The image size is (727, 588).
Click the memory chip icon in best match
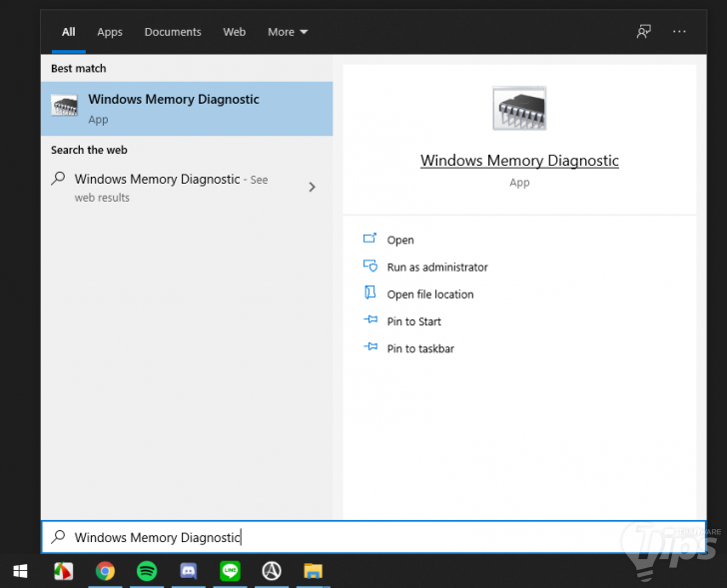tap(65, 106)
